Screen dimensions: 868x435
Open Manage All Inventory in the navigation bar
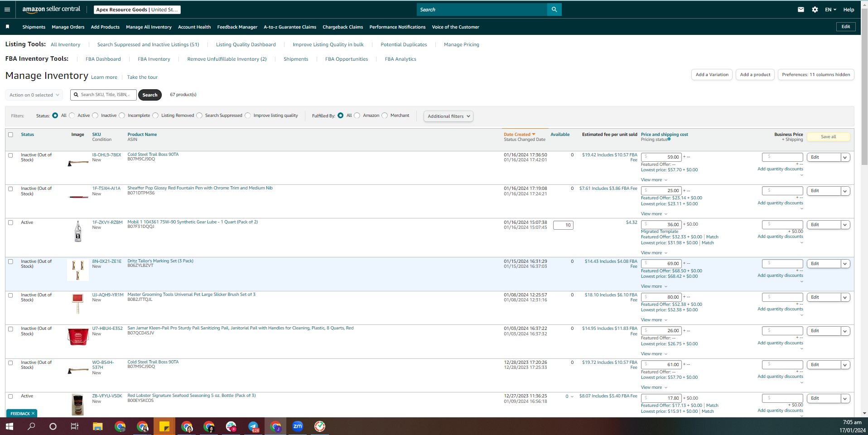click(149, 27)
